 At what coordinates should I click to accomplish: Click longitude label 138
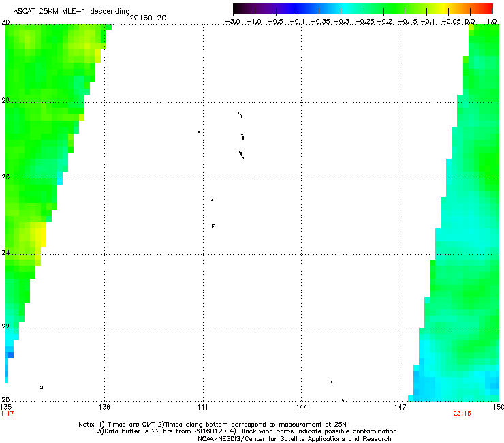point(104,407)
